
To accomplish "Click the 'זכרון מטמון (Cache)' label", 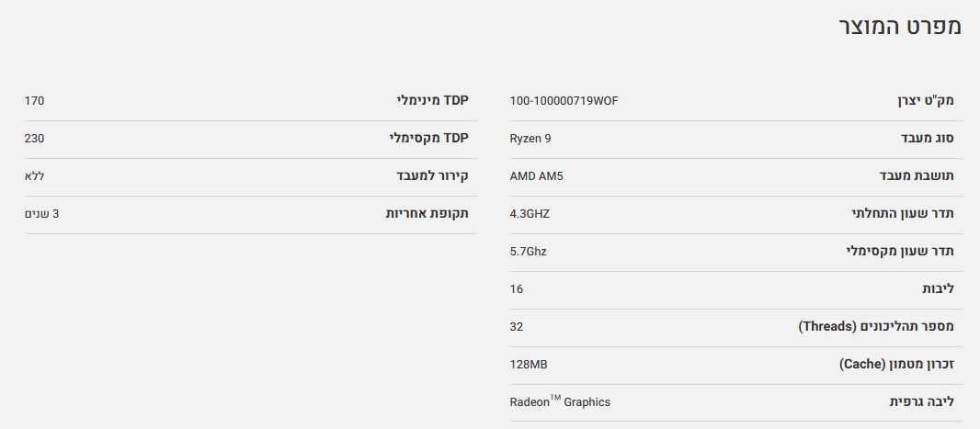I will pos(896,364).
